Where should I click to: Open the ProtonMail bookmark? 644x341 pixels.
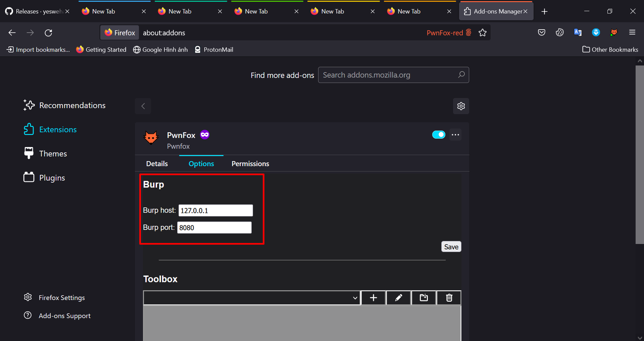point(214,50)
